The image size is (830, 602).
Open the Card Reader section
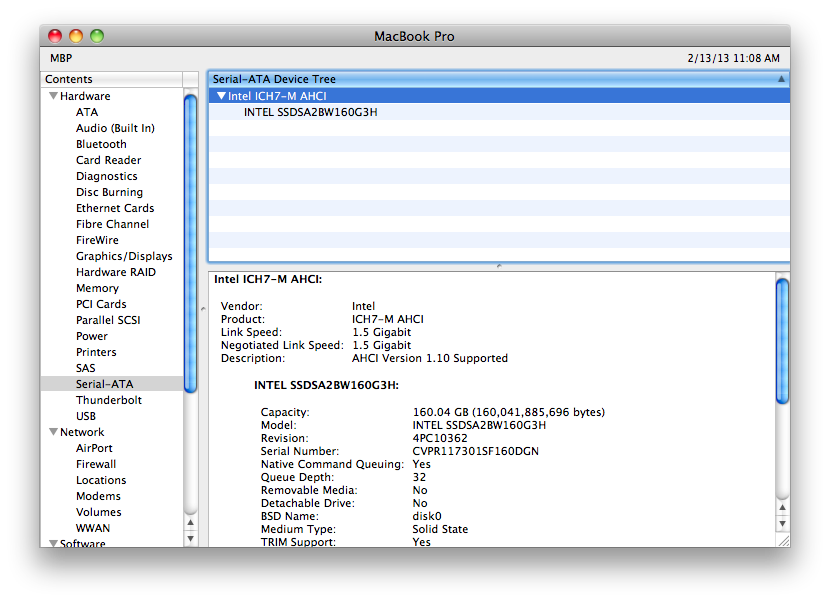(109, 160)
